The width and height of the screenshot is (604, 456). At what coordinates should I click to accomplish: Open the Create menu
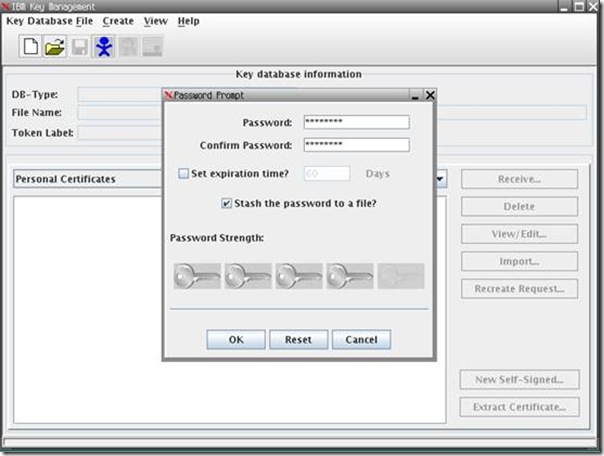tap(118, 21)
